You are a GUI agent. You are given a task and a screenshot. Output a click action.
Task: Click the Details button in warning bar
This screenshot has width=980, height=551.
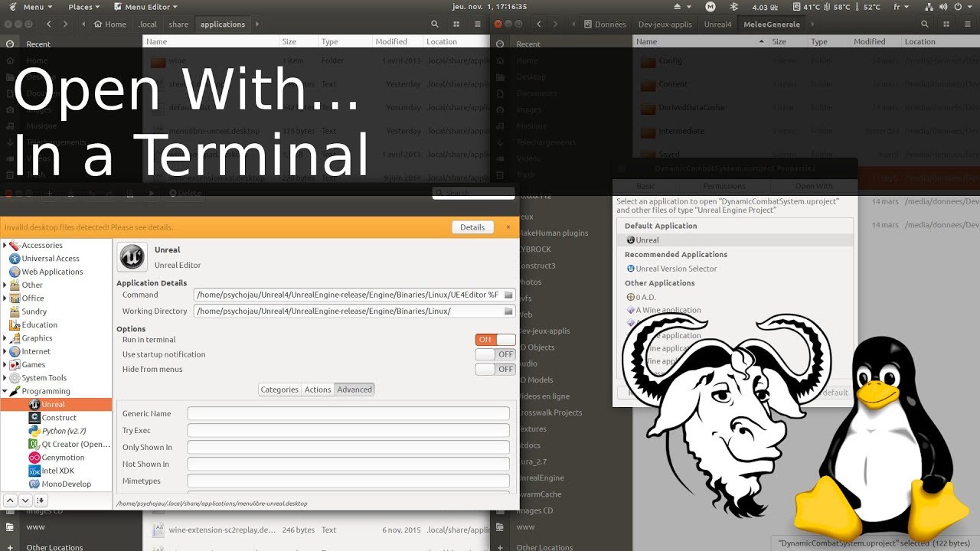coord(472,227)
